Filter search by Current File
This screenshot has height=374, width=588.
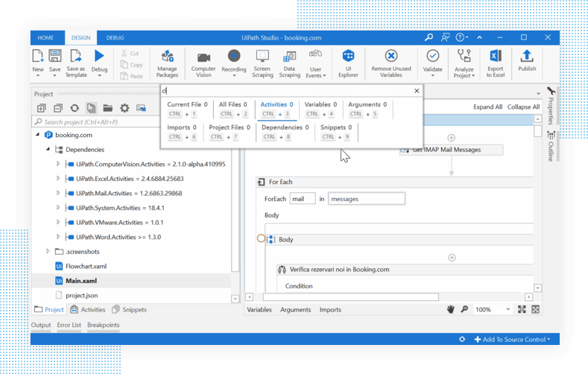187,109
